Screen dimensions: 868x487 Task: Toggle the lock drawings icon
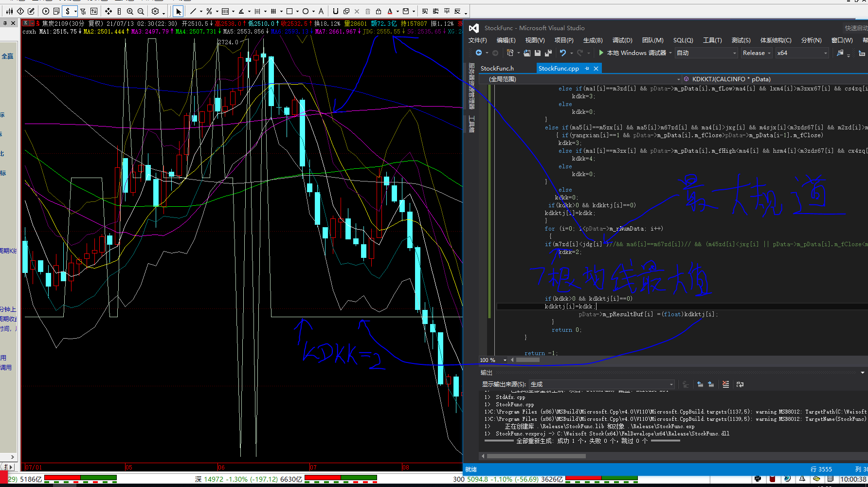tap(379, 11)
